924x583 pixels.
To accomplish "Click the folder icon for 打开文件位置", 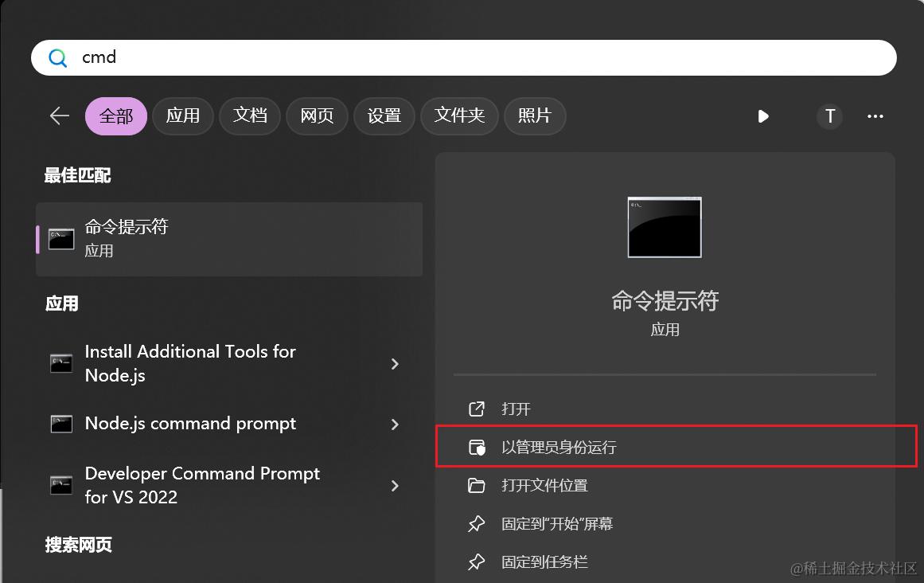I will pyautogui.click(x=476, y=485).
